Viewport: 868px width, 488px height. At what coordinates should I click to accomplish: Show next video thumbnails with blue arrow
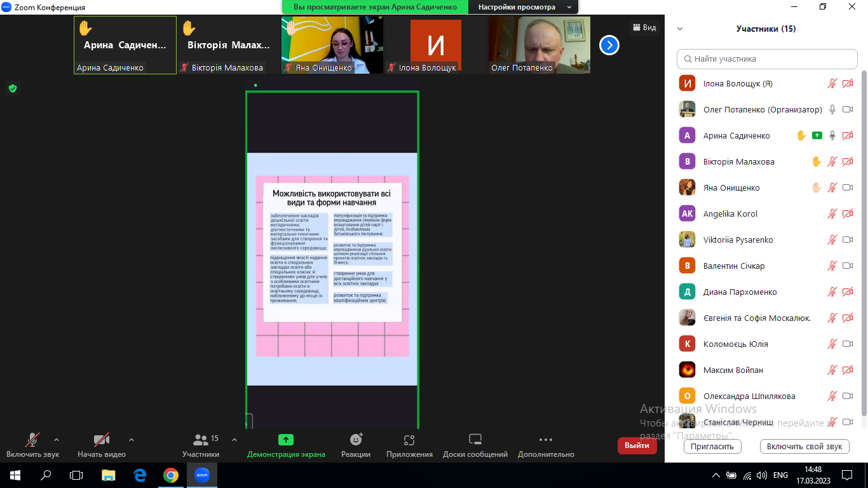(x=609, y=45)
